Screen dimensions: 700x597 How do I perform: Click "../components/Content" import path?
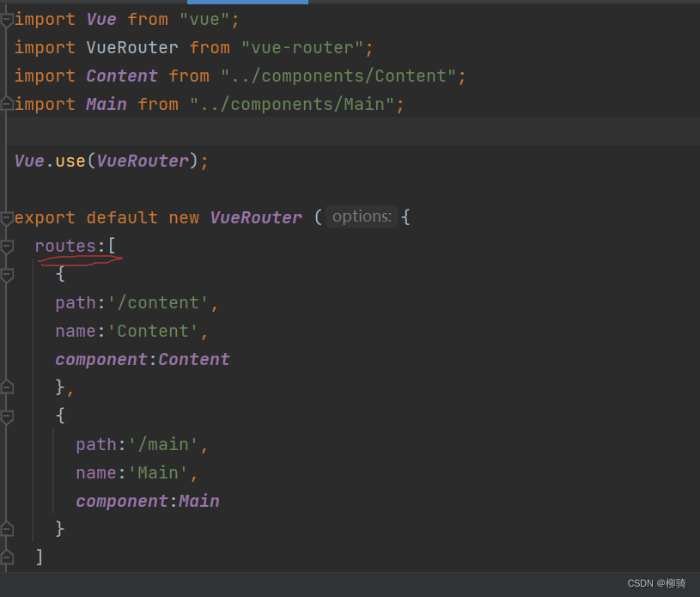coord(339,76)
